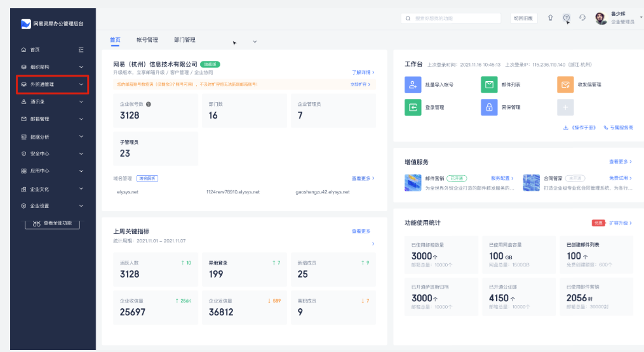Add a workbench shortcut with the plus tile
This screenshot has height=352, width=644.
point(565,107)
